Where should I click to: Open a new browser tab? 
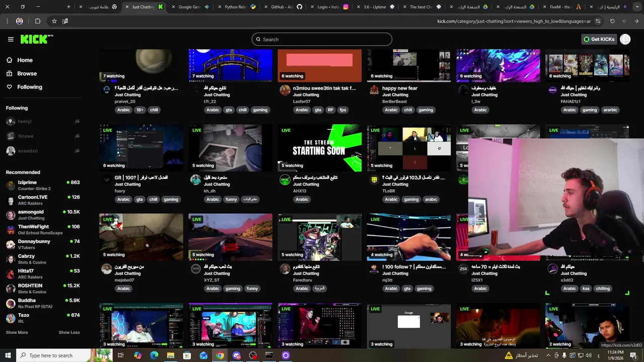point(69,7)
